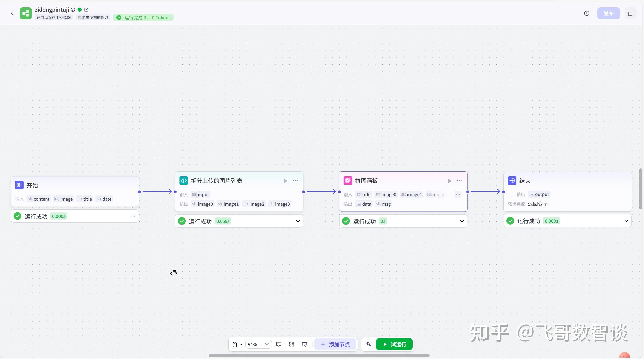The height and width of the screenshot is (359, 644).
Task: Click the wrench settings icon near 试运行
Action: point(368,344)
